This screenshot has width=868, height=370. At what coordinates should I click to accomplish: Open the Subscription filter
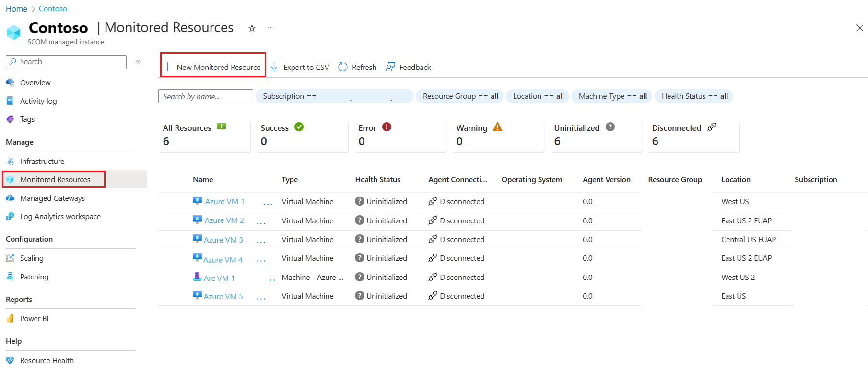point(334,96)
